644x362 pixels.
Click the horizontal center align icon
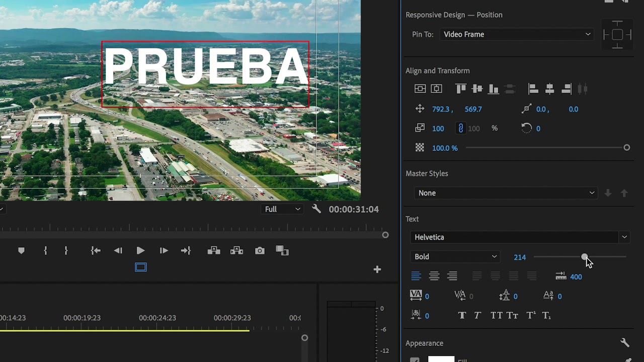(436, 89)
